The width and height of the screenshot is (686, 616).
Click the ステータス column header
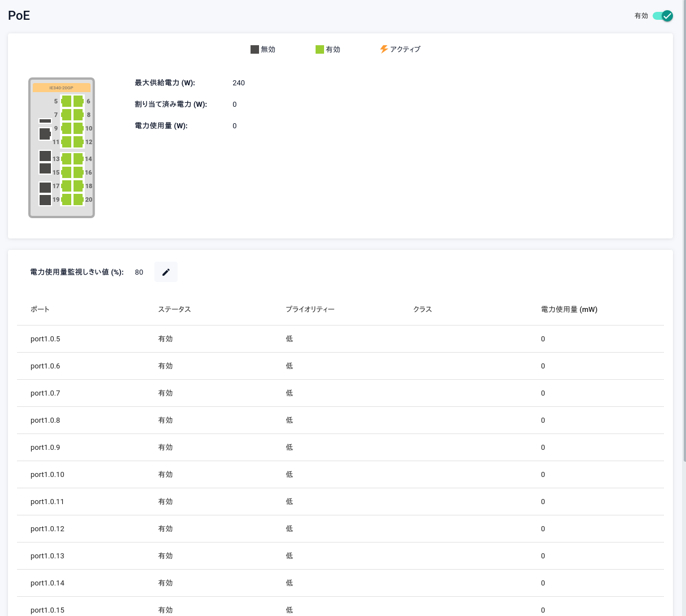(x=174, y=309)
